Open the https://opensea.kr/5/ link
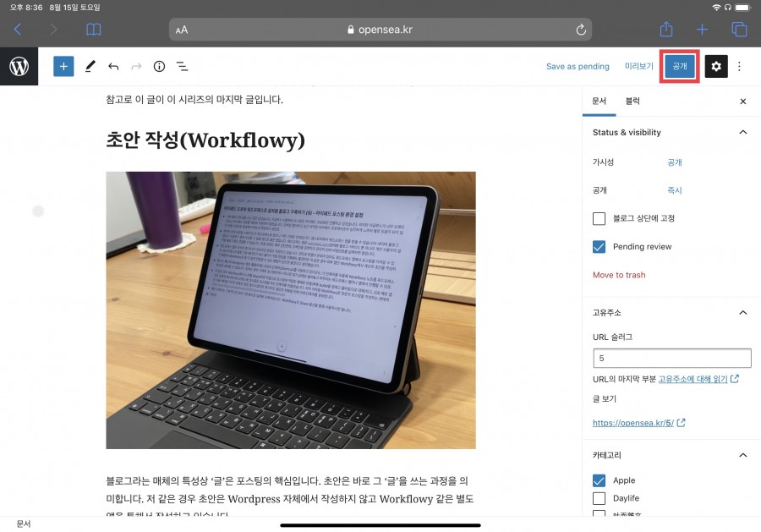Image resolution: width=761 pixels, height=532 pixels. [638, 423]
